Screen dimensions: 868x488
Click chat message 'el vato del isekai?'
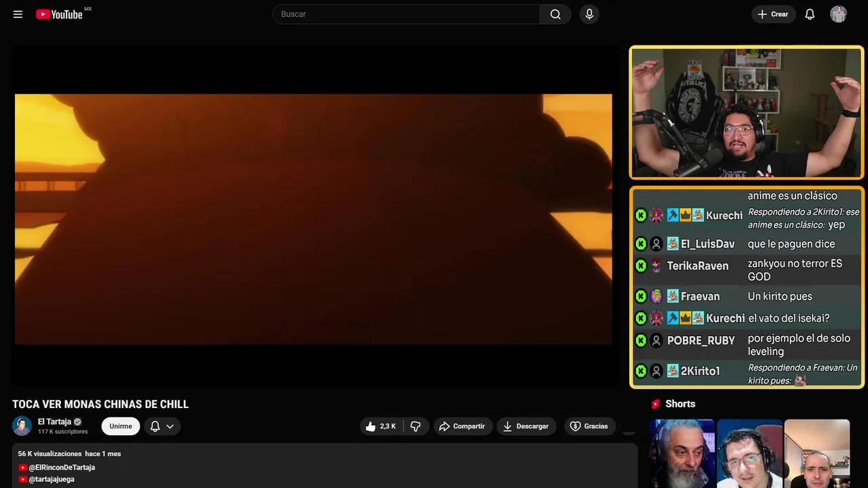tap(789, 318)
